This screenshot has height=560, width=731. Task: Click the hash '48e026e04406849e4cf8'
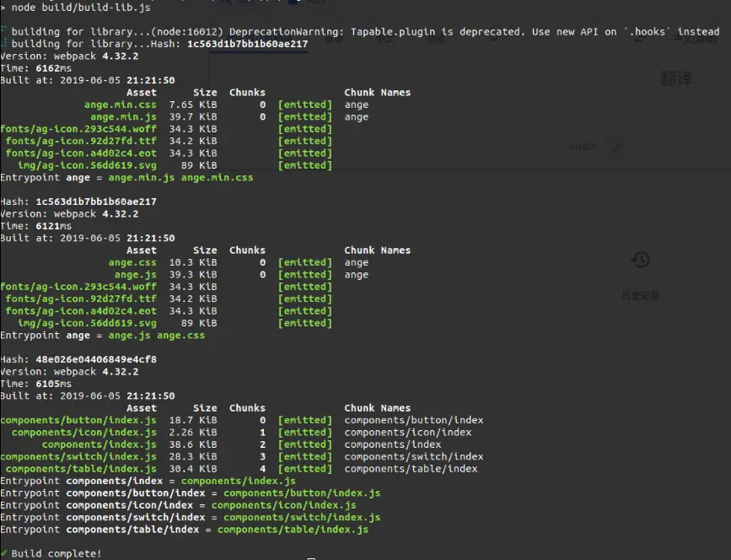(x=96, y=359)
